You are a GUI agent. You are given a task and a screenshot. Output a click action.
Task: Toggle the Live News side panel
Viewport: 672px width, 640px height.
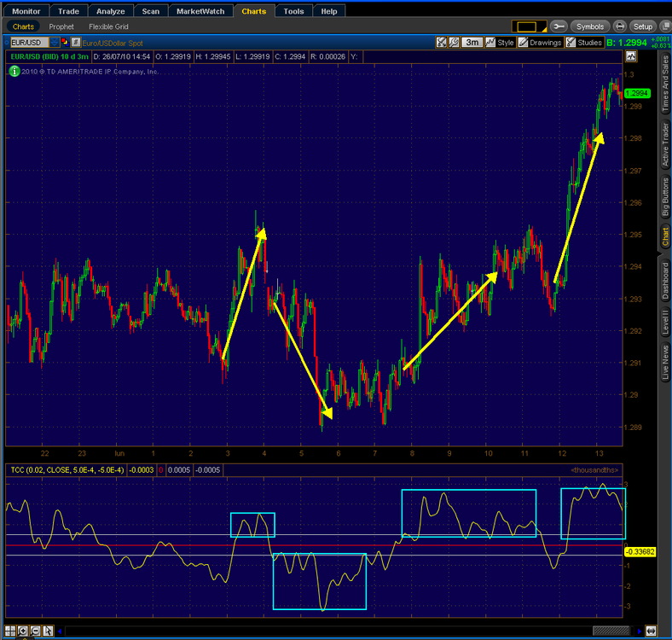click(664, 363)
